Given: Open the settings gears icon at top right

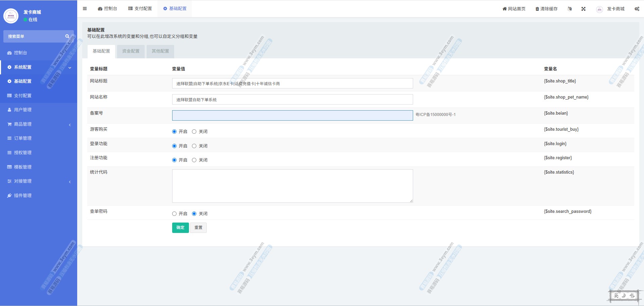Looking at the screenshot, I should [x=637, y=9].
